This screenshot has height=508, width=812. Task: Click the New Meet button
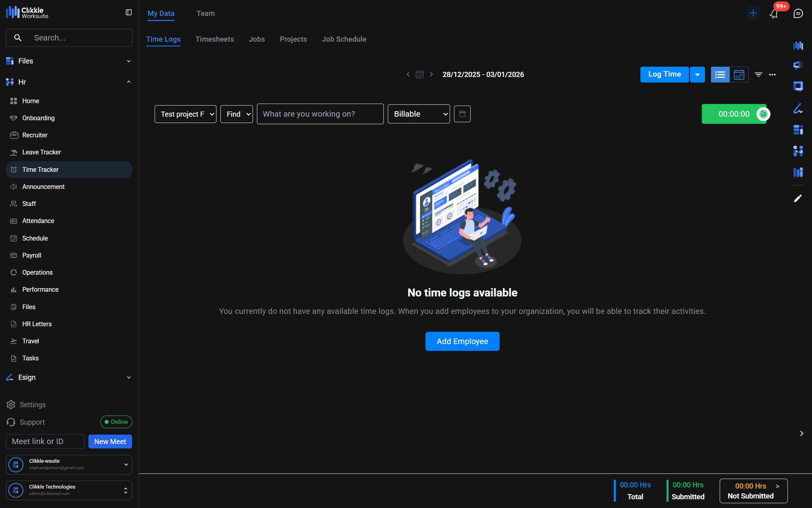110,442
